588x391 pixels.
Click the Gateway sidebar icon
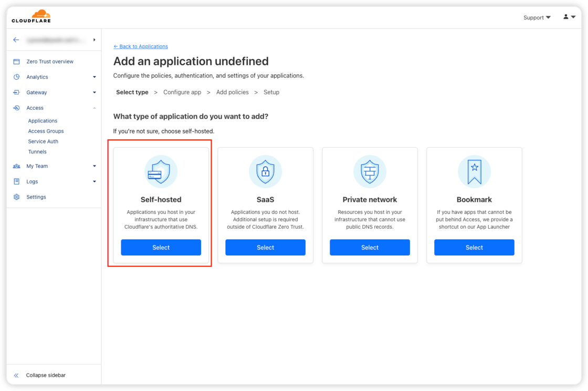[x=16, y=92]
